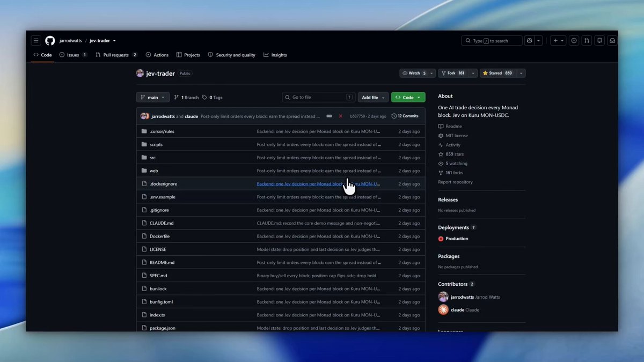Go to GitHub home via logo
644x362 pixels.
coord(50,41)
